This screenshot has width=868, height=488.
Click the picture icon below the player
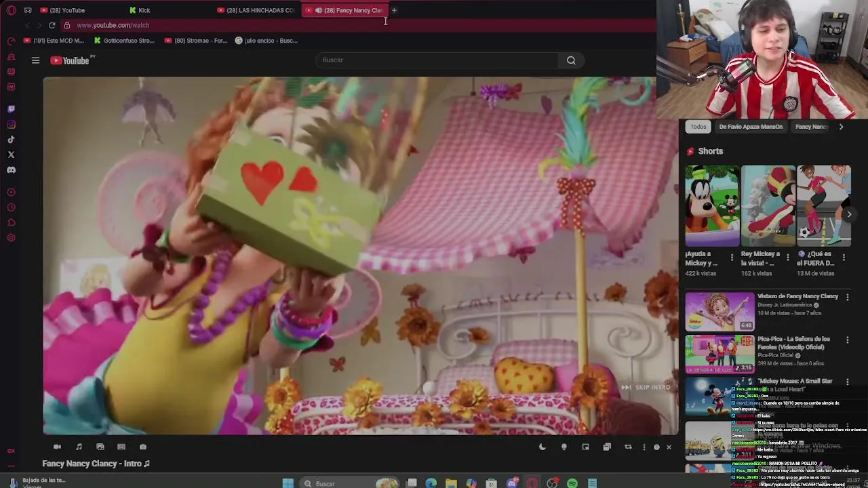point(100,447)
